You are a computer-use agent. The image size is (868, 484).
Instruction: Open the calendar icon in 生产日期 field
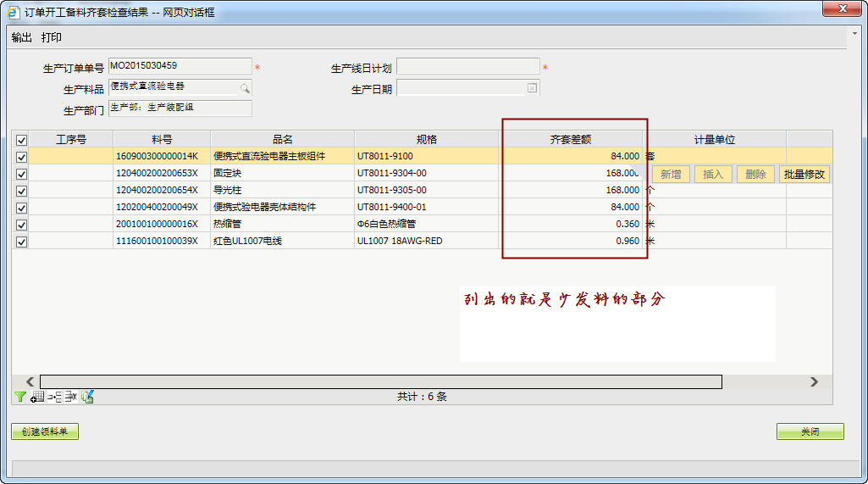(532, 87)
